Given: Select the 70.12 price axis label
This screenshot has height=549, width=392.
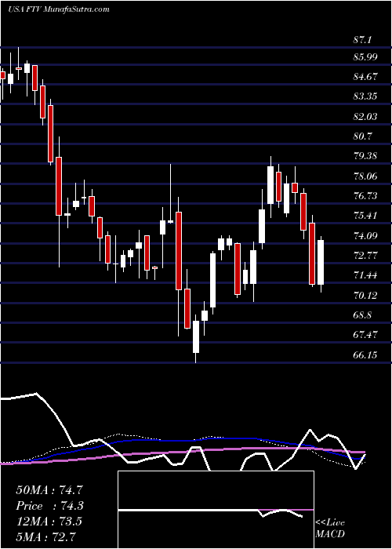Looking at the screenshot, I should [x=366, y=295].
